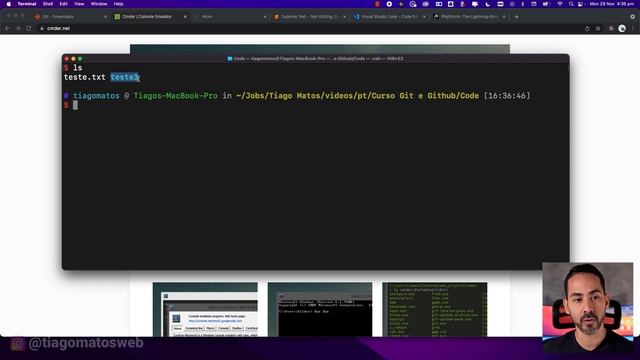The image size is (640, 360).
Task: Open the Shell menu
Action: [x=48, y=4]
